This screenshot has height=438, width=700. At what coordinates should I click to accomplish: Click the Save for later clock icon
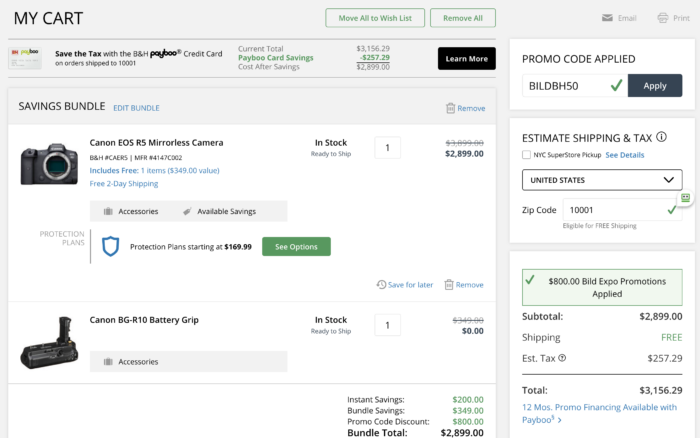point(382,285)
